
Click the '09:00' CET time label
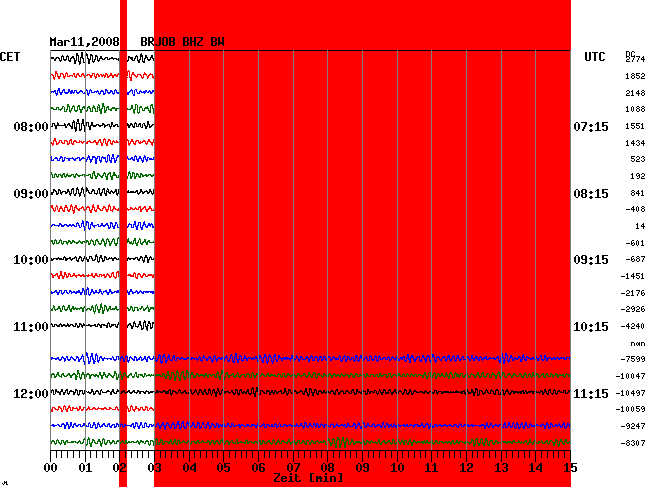point(31,194)
